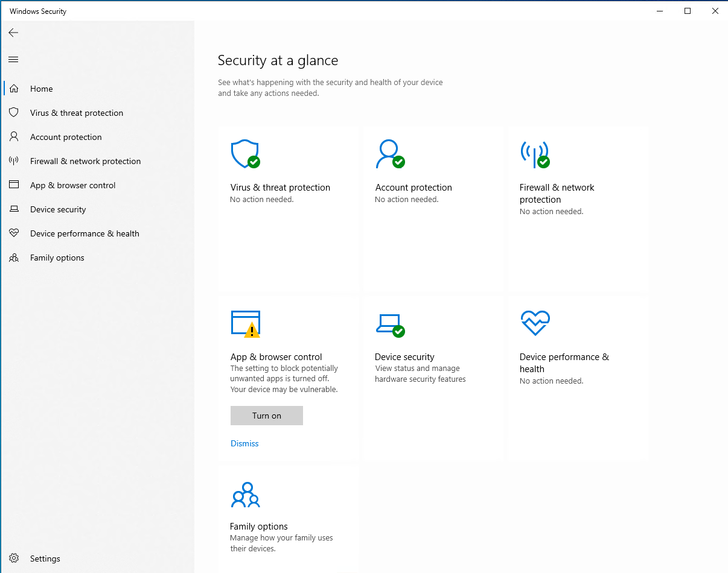
Task: Click the "See what's happening" subtitle text
Action: click(x=330, y=88)
